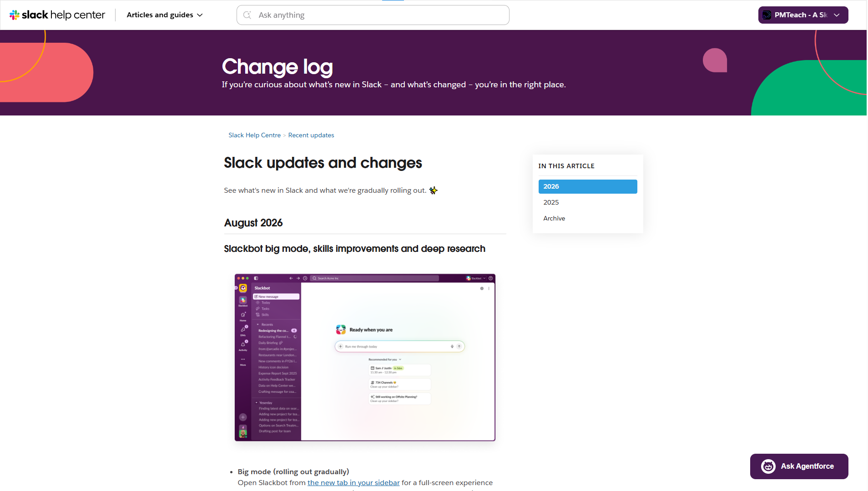Follow the Slack Help Centre breadcrumb link
The height and width of the screenshot is (491, 868).
coord(254,135)
